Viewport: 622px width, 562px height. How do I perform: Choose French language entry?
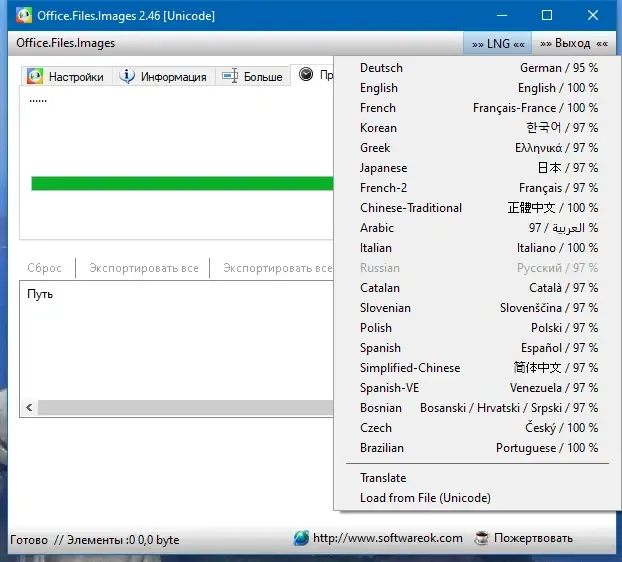point(478,108)
